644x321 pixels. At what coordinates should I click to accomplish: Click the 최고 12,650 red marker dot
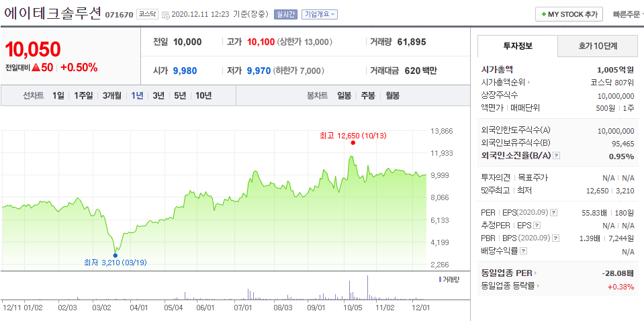(x=353, y=143)
